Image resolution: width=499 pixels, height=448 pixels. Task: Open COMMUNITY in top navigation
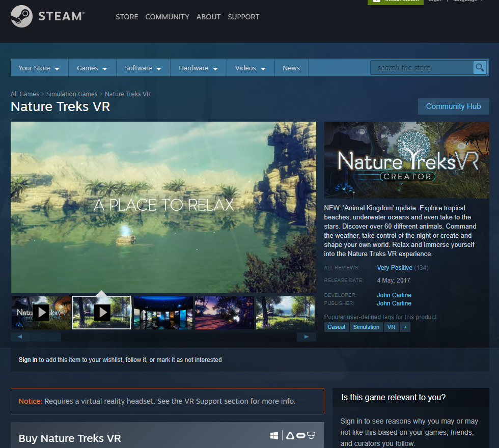point(167,17)
